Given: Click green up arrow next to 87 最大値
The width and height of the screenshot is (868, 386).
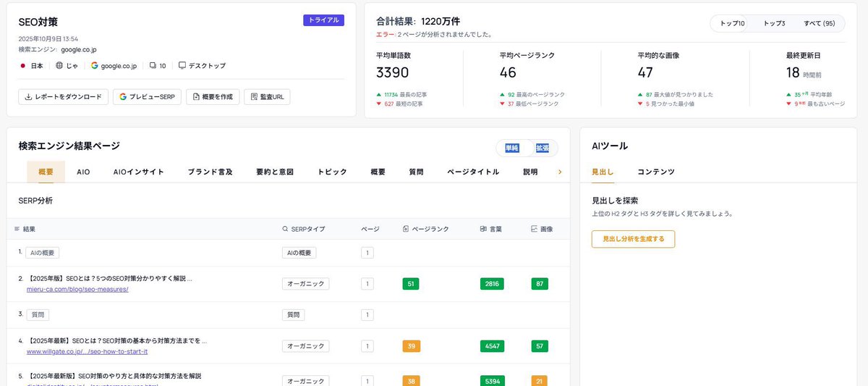Looking at the screenshot, I should click(640, 95).
